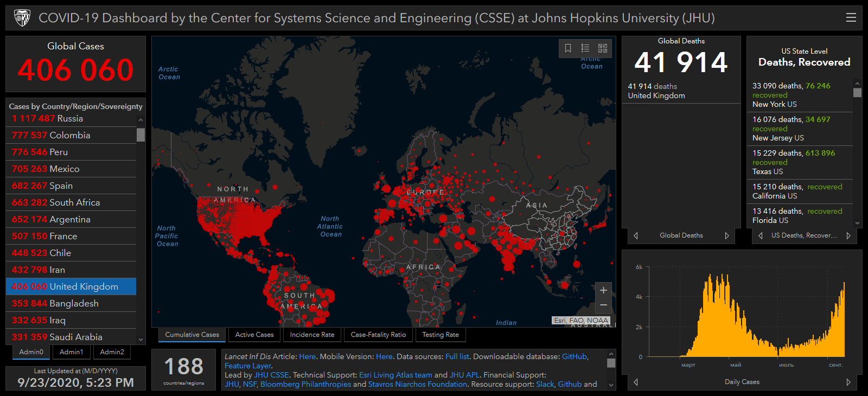Select Iran in the country list
868x396 pixels.
tap(71, 270)
